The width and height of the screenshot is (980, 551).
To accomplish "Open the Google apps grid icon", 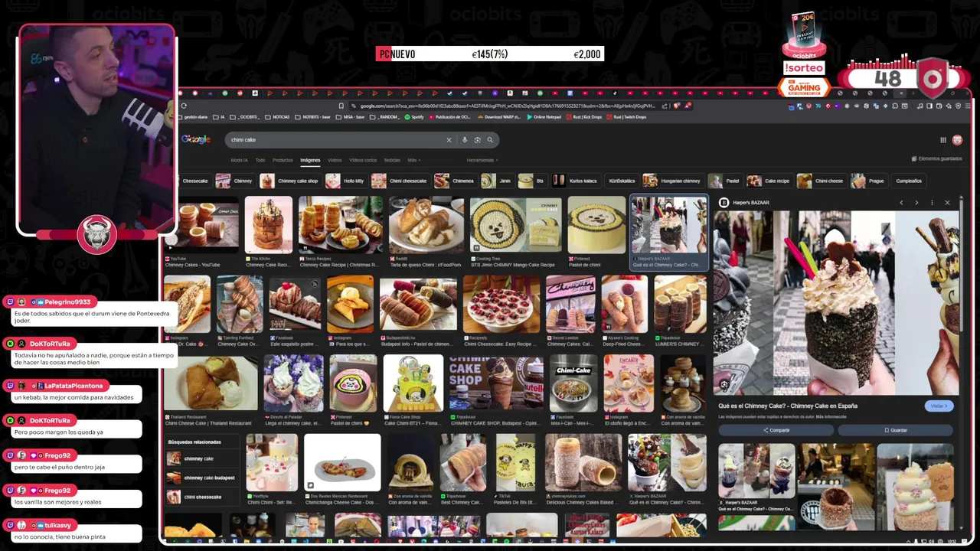I will 943,140.
